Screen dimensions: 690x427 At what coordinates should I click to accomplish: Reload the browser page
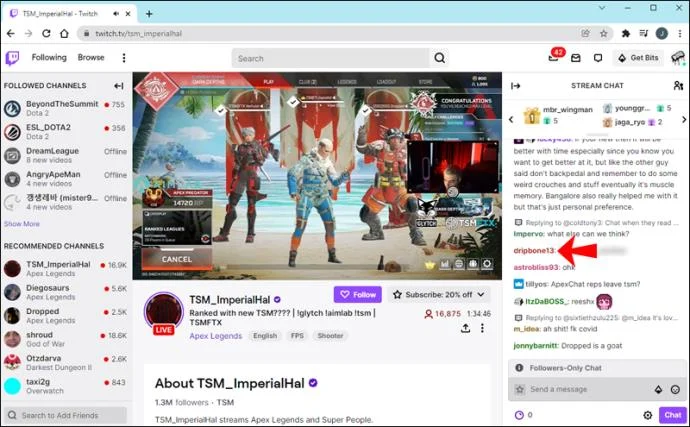46,33
